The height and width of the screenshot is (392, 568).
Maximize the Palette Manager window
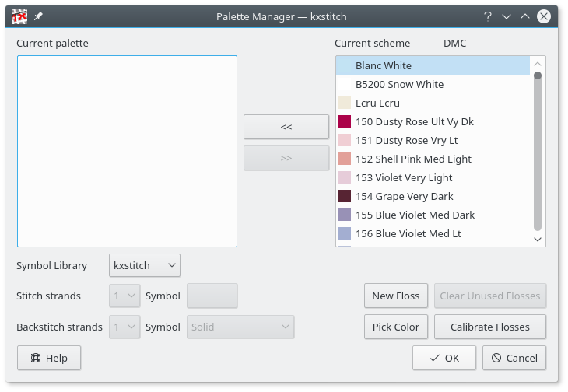coord(525,16)
